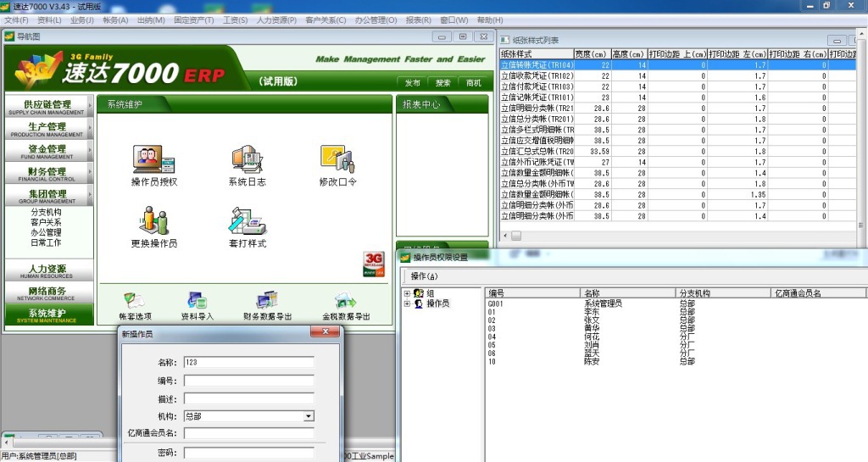The image size is (868, 462).
Task: Select row 立信付款凭证(TR103)
Action: click(x=678, y=86)
